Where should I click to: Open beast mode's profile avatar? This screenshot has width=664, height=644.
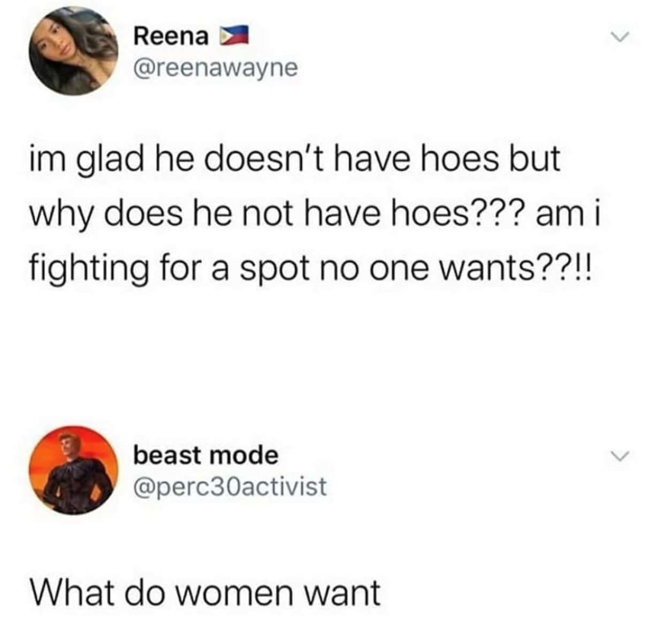pos(73,470)
